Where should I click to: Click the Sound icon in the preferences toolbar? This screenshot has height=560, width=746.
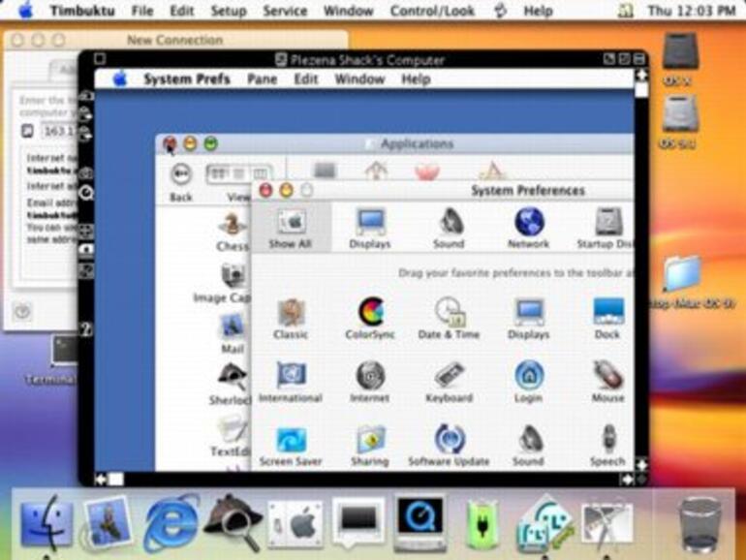coord(449,229)
